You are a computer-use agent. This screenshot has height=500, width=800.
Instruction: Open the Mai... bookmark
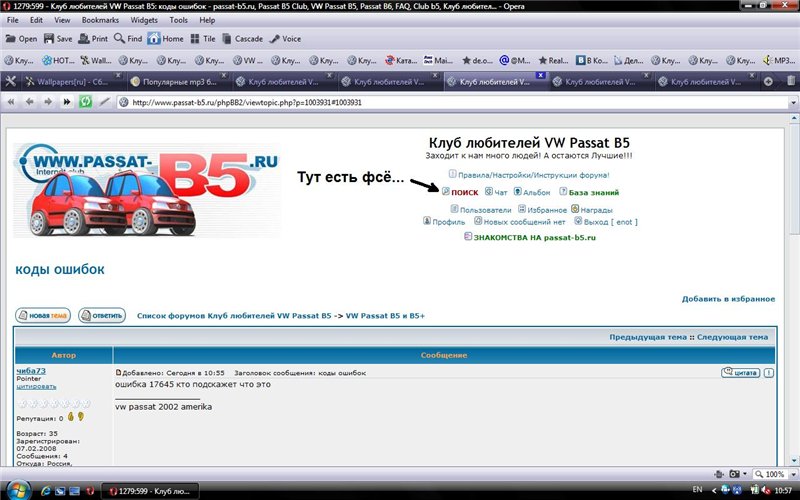tap(438, 60)
